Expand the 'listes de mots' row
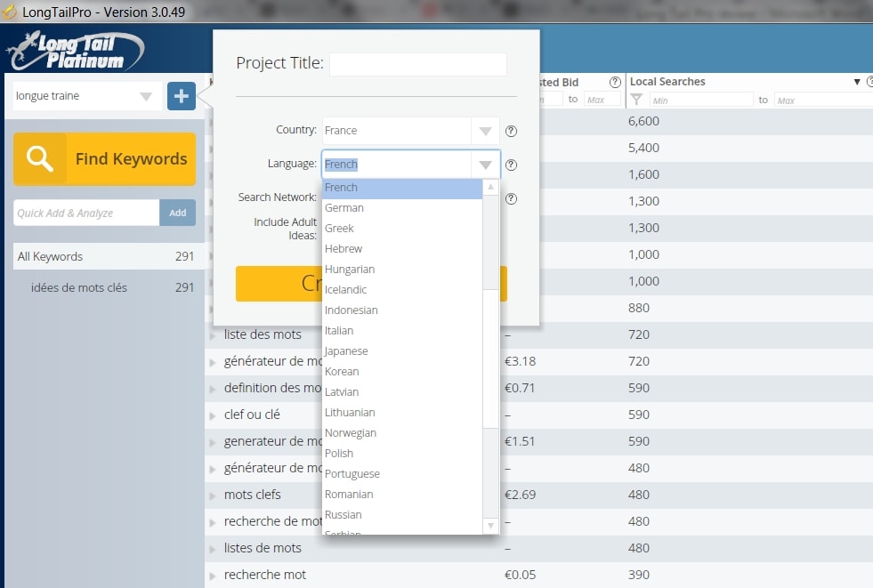 point(213,549)
